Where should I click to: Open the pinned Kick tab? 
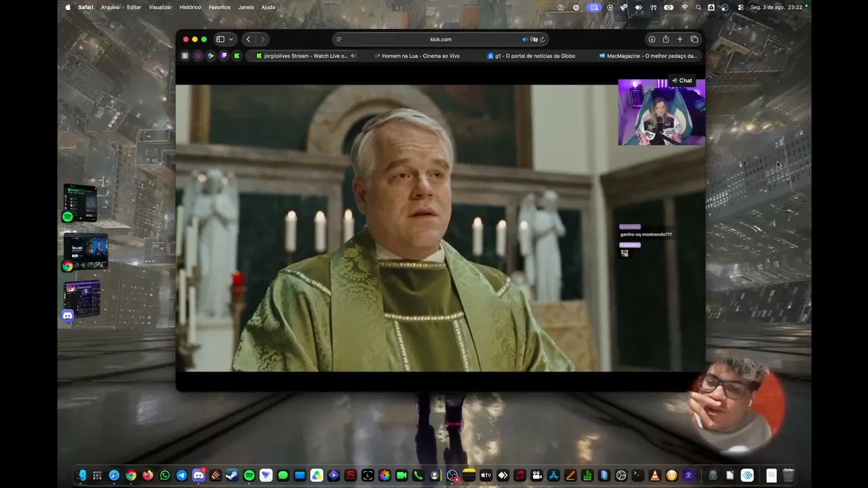coord(237,56)
